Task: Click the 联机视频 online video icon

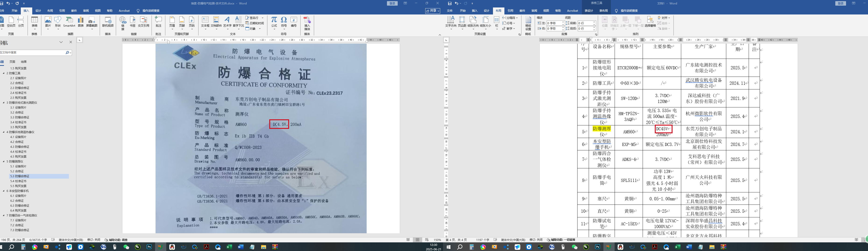Action: coord(108,22)
